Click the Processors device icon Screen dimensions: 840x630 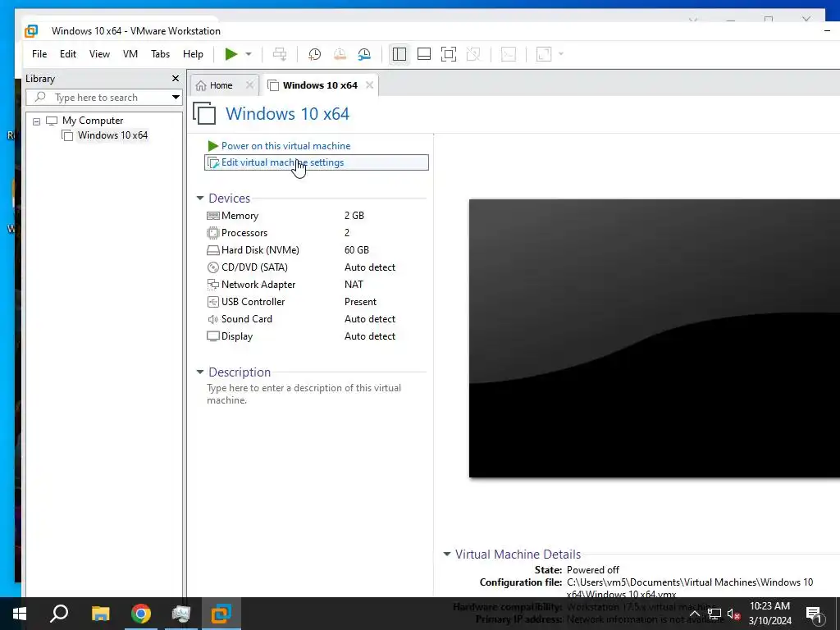coord(212,233)
